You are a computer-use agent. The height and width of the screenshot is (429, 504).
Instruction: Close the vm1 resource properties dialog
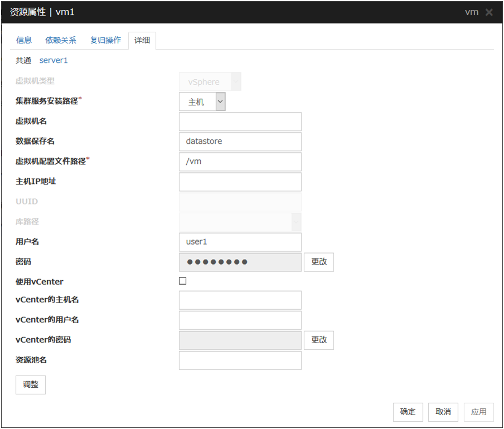coord(489,12)
